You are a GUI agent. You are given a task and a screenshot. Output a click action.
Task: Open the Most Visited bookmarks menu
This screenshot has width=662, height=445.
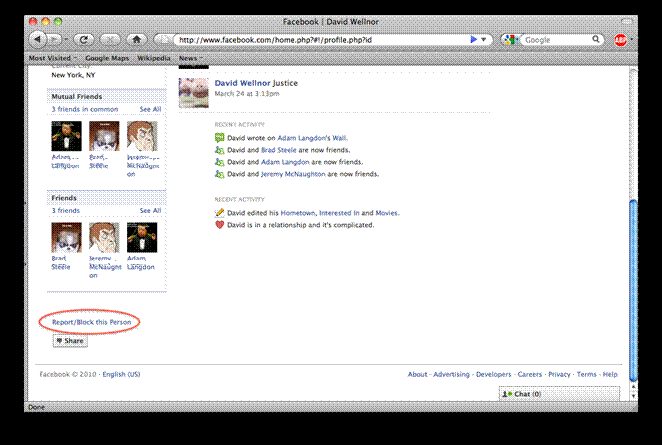[x=52, y=58]
